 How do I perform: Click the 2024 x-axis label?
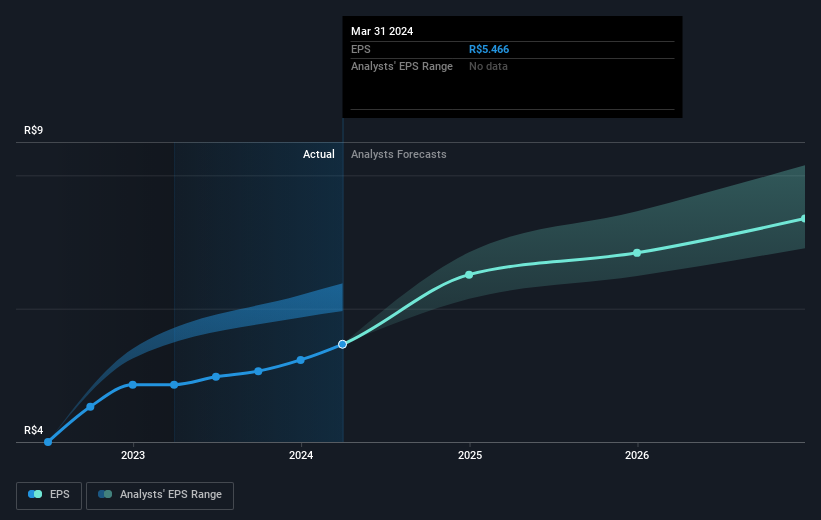tap(301, 455)
